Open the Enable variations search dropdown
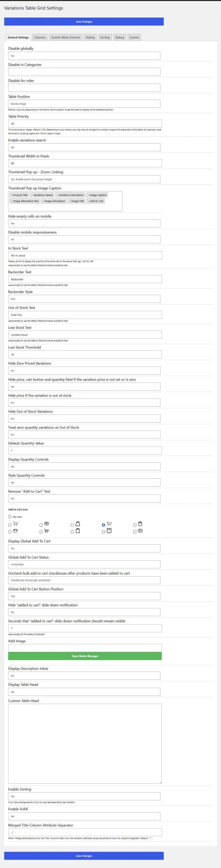Image resolution: width=221 pixels, height=868 pixels. tap(84, 147)
